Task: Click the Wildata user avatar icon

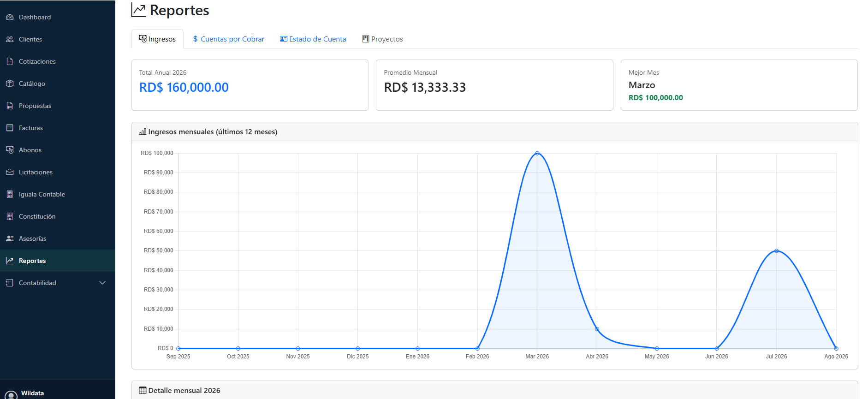Action: pos(11,394)
